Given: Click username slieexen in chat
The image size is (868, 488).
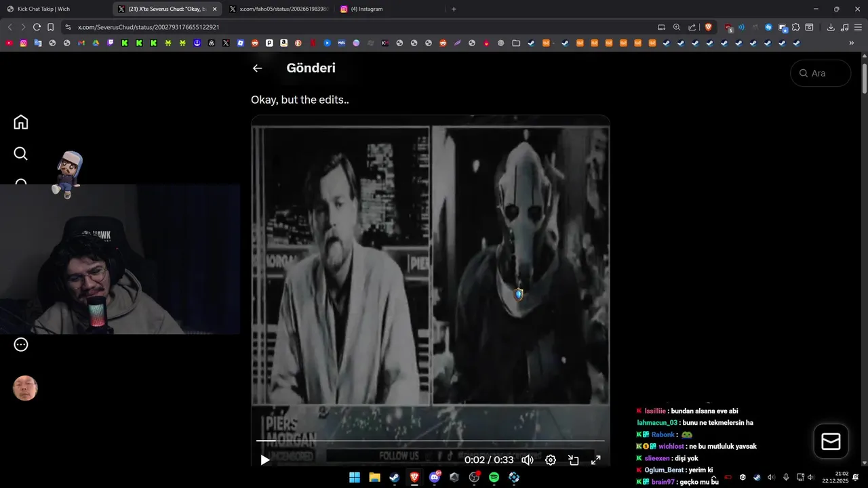Looking at the screenshot, I should point(656,458).
